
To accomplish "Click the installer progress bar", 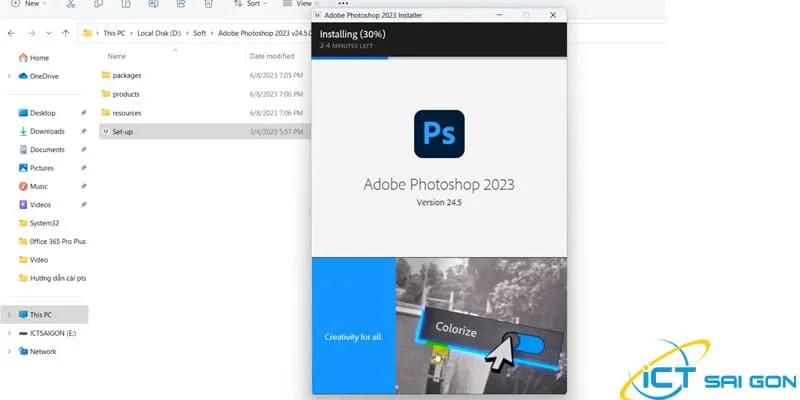I will pos(439,58).
